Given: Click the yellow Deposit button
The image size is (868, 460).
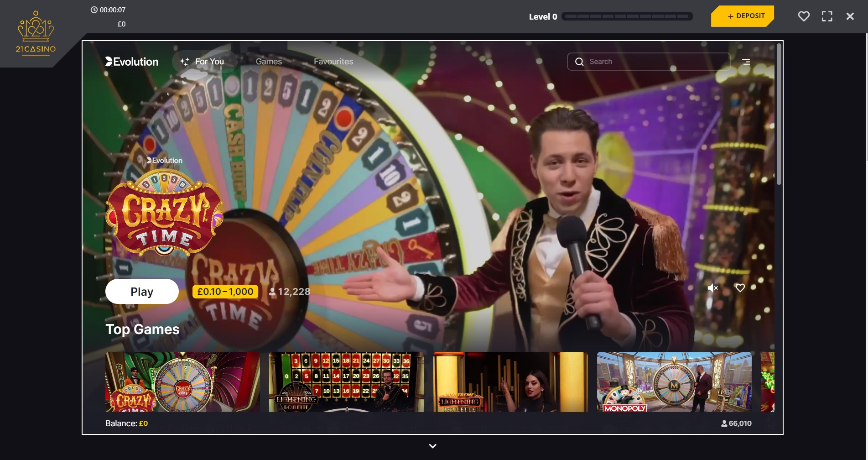Looking at the screenshot, I should click(x=742, y=16).
